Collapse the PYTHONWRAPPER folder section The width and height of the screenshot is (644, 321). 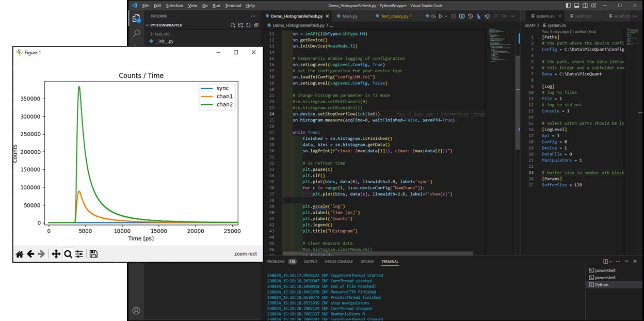click(x=147, y=25)
